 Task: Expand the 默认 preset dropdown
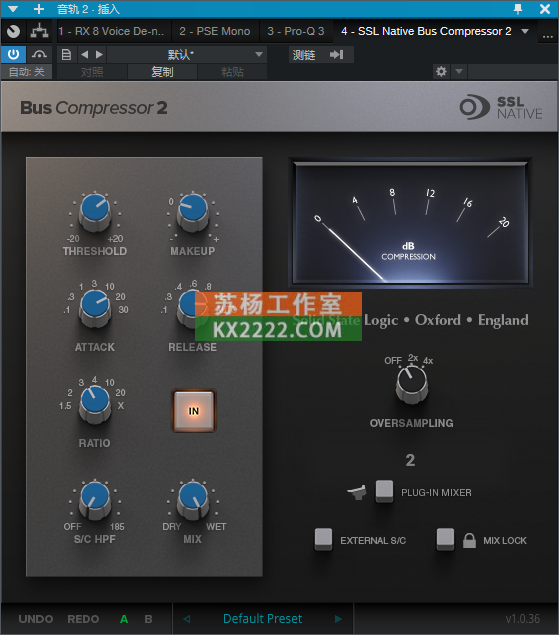pos(187,54)
